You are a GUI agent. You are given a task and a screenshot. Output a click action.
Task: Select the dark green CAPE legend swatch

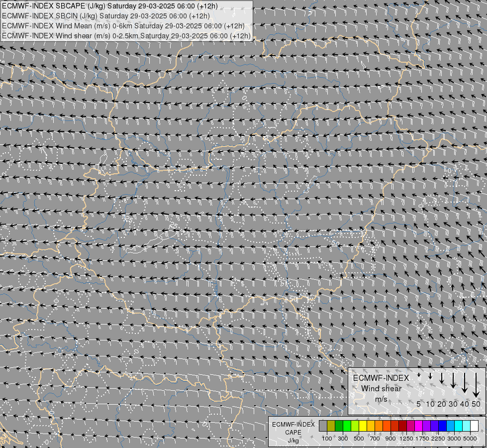click(x=339, y=426)
